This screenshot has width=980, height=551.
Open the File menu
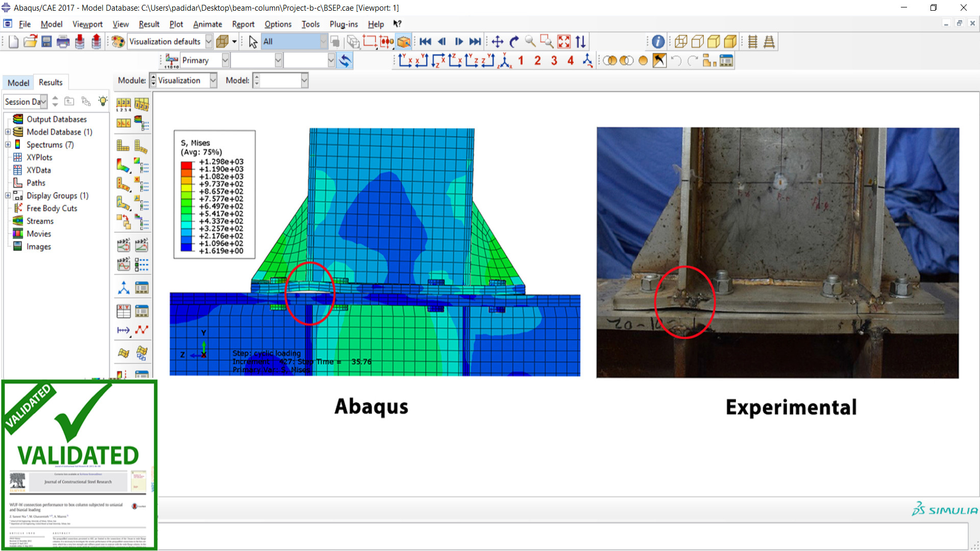point(24,24)
